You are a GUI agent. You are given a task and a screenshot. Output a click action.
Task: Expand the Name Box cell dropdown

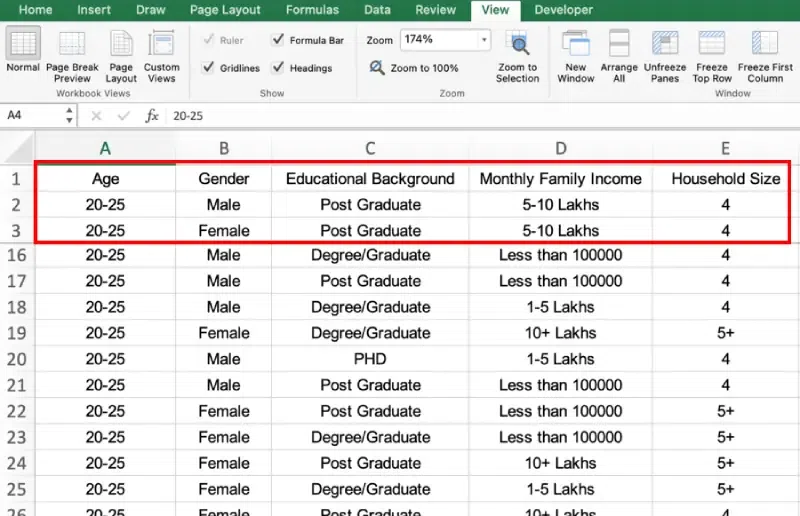pyautogui.click(x=68, y=116)
